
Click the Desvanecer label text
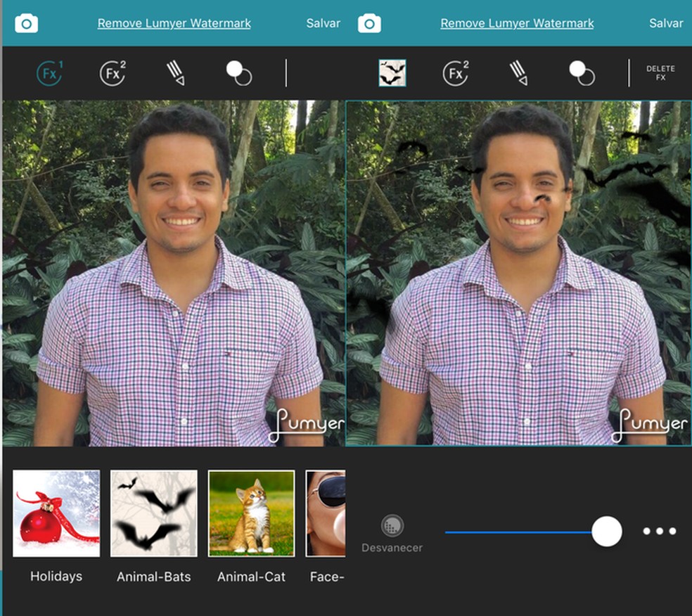[392, 548]
